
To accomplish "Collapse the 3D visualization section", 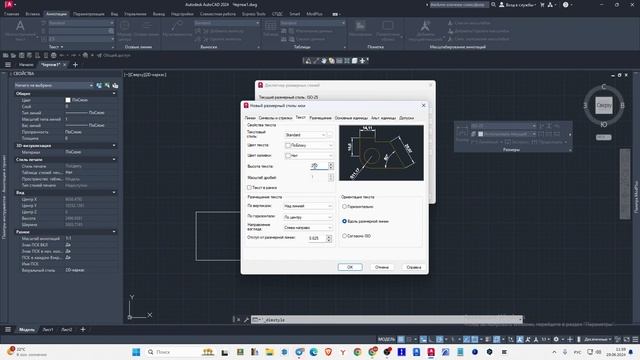I will 114,145.
